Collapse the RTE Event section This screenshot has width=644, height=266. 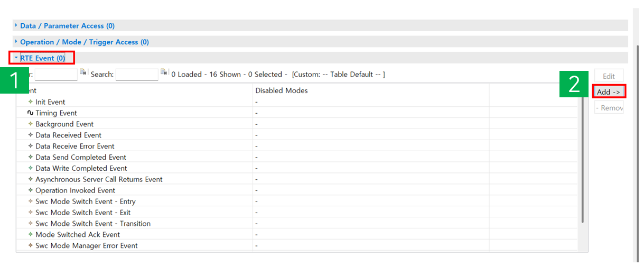(42, 58)
